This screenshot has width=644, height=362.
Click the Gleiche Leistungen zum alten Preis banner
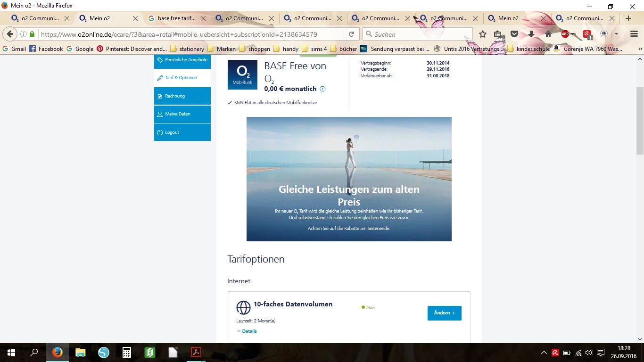click(349, 179)
